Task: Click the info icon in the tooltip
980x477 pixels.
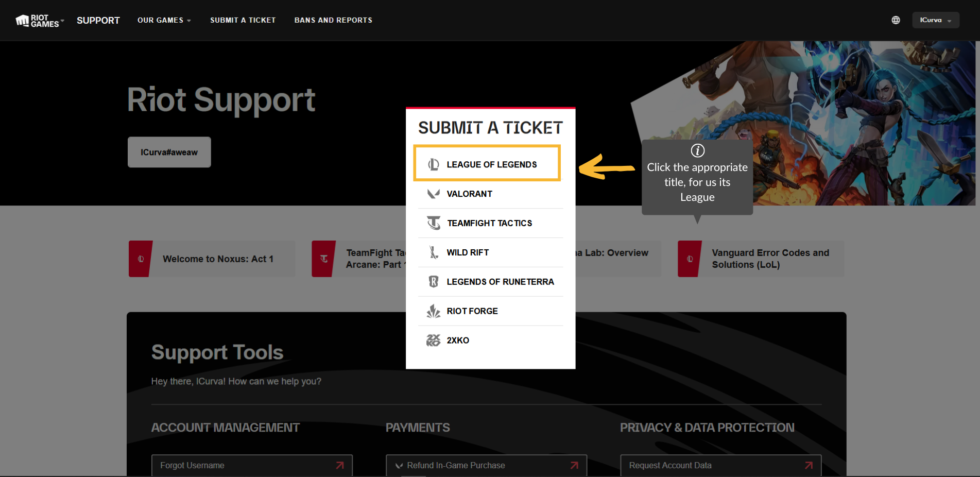Action: 698,150
